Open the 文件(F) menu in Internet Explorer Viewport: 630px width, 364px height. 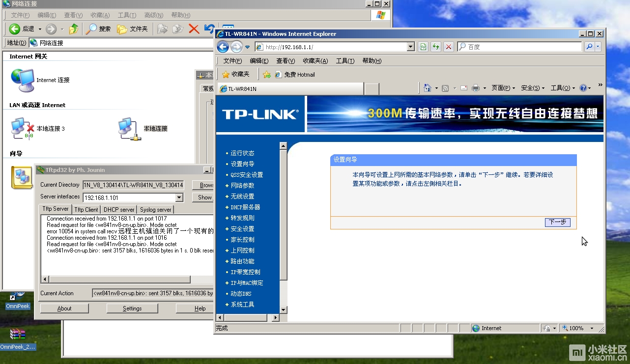click(232, 61)
